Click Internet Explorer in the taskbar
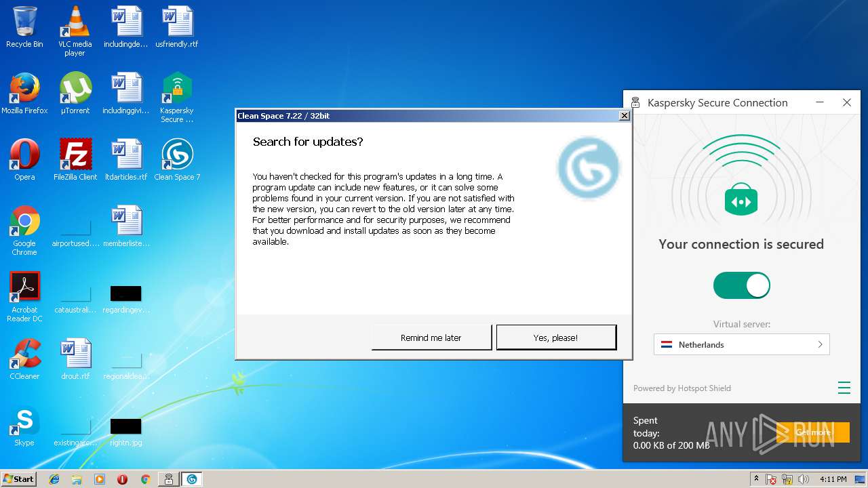 coord(54,479)
